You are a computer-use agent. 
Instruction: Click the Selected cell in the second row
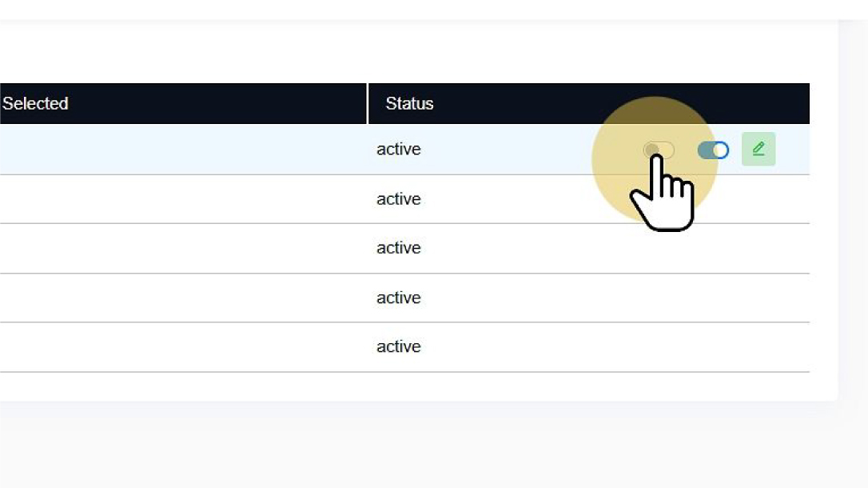coord(182,198)
